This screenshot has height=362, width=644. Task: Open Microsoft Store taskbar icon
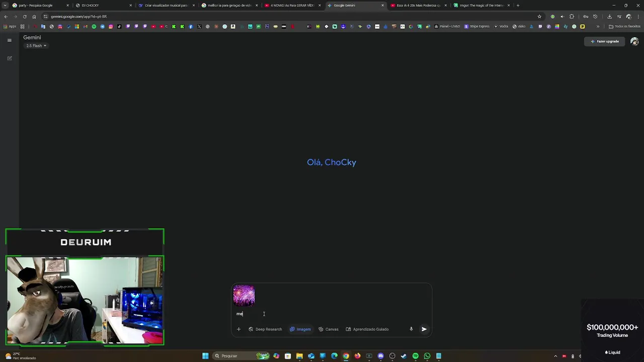[x=288, y=356]
